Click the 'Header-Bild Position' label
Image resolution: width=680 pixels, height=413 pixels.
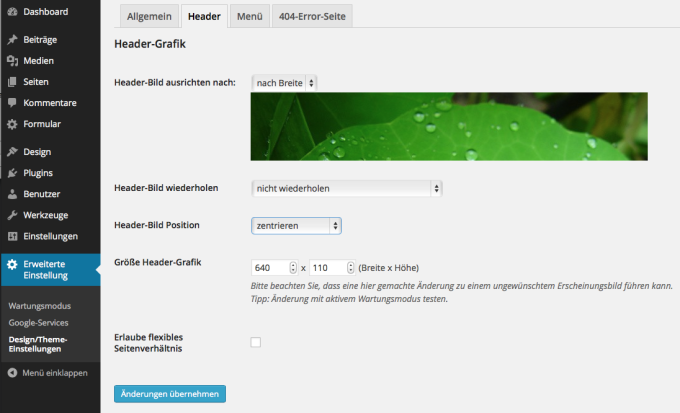tap(157, 225)
